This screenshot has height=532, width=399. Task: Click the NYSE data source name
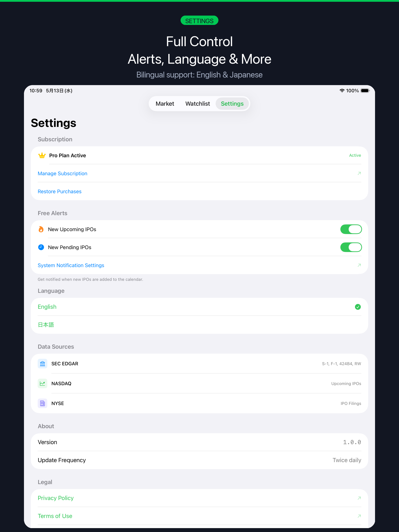pos(58,403)
